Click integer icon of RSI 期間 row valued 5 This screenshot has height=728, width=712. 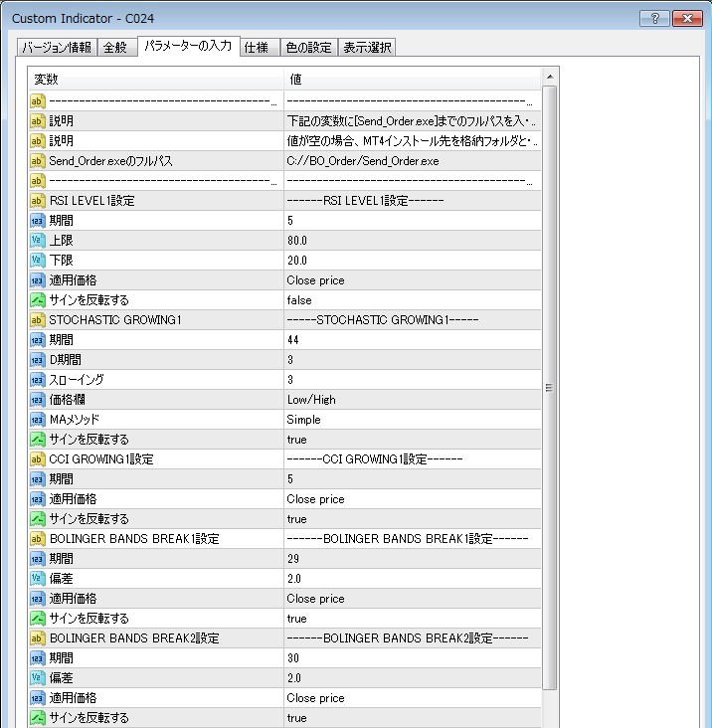(37, 221)
